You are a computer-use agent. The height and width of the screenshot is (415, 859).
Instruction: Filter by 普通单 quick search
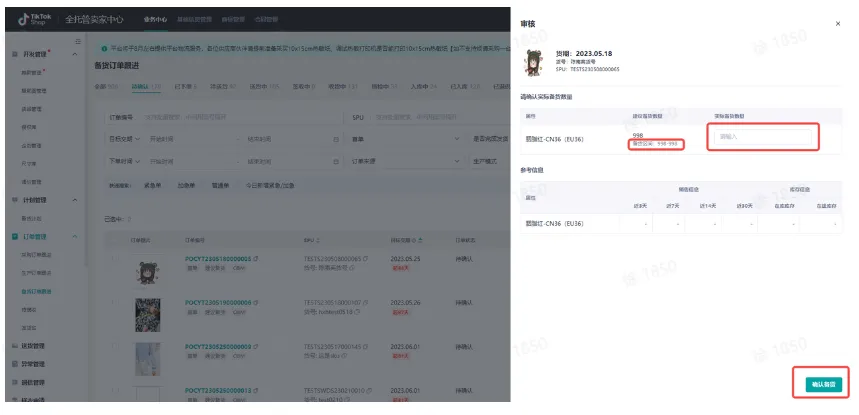(x=220, y=186)
